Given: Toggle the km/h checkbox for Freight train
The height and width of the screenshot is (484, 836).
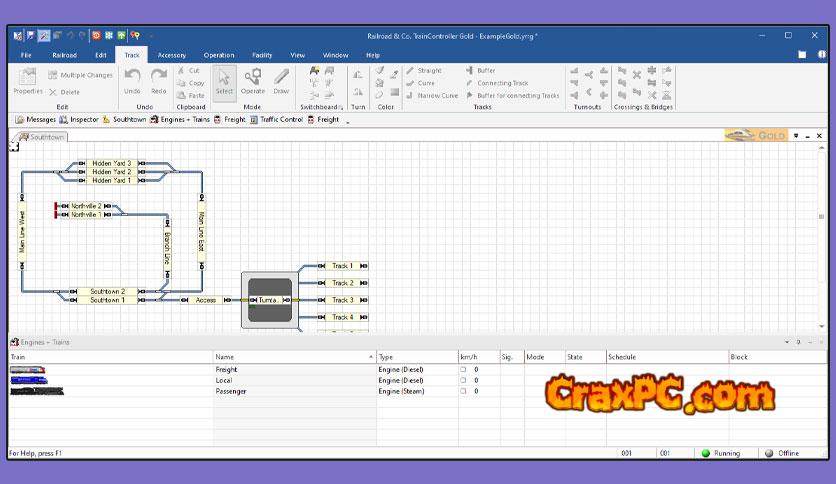Looking at the screenshot, I should pos(463,370).
